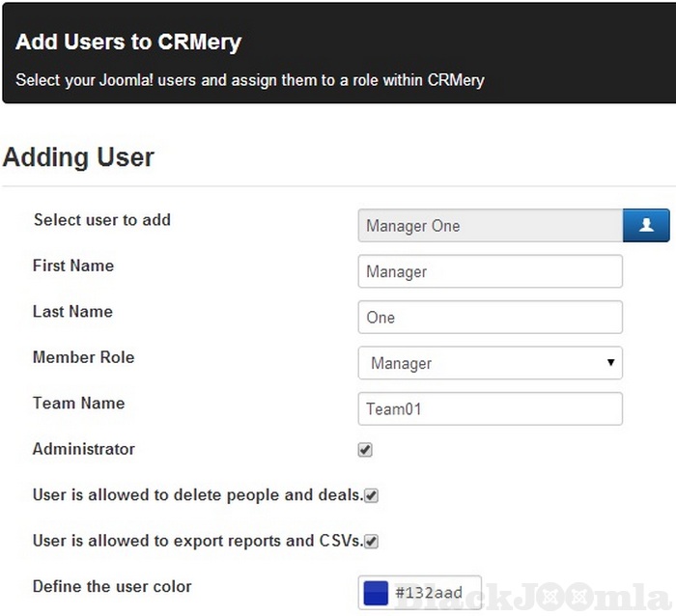Focus the First Name field containing 'Manager'
The width and height of the screenshot is (676, 616).
(x=490, y=272)
